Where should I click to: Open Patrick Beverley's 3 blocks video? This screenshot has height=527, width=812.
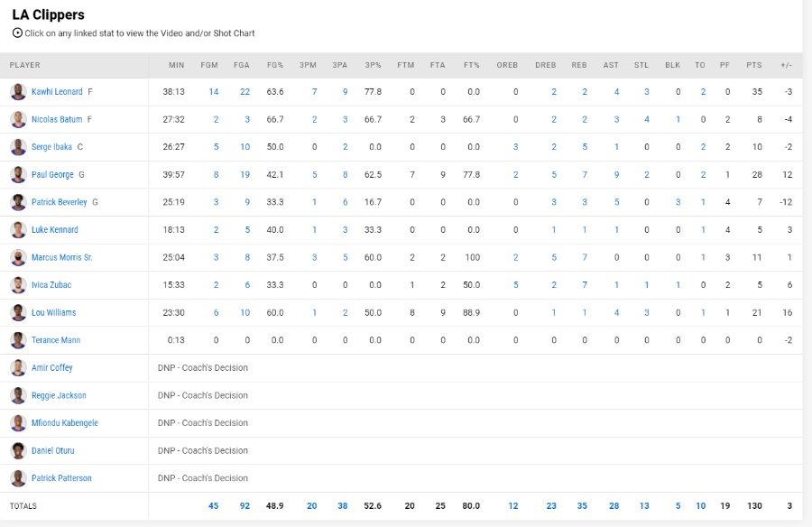(678, 202)
